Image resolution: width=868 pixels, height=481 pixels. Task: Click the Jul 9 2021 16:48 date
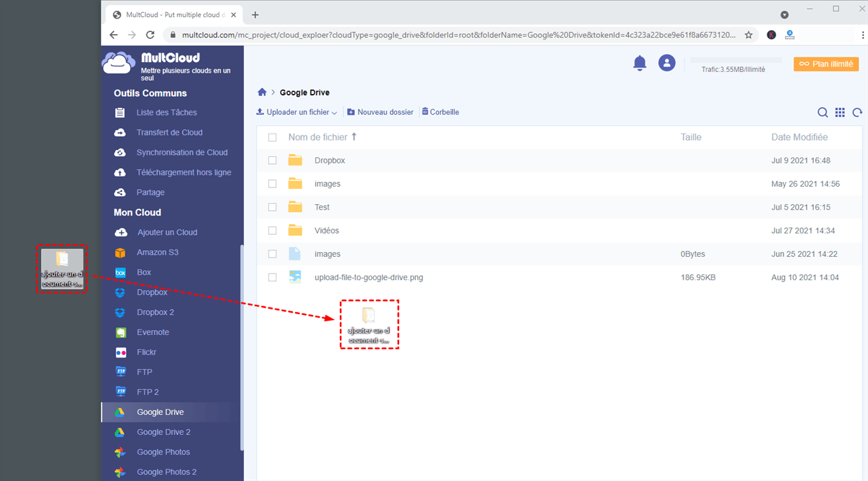coord(801,161)
